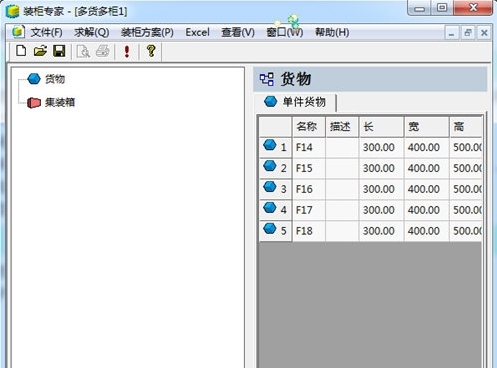
Task: Click the blue 货物 icon in the tree
Action: point(34,79)
